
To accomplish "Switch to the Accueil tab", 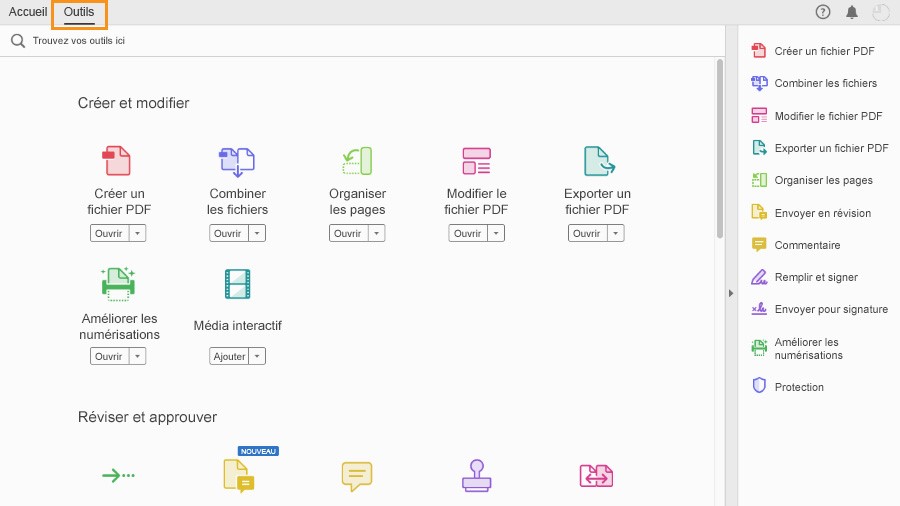I will (27, 12).
